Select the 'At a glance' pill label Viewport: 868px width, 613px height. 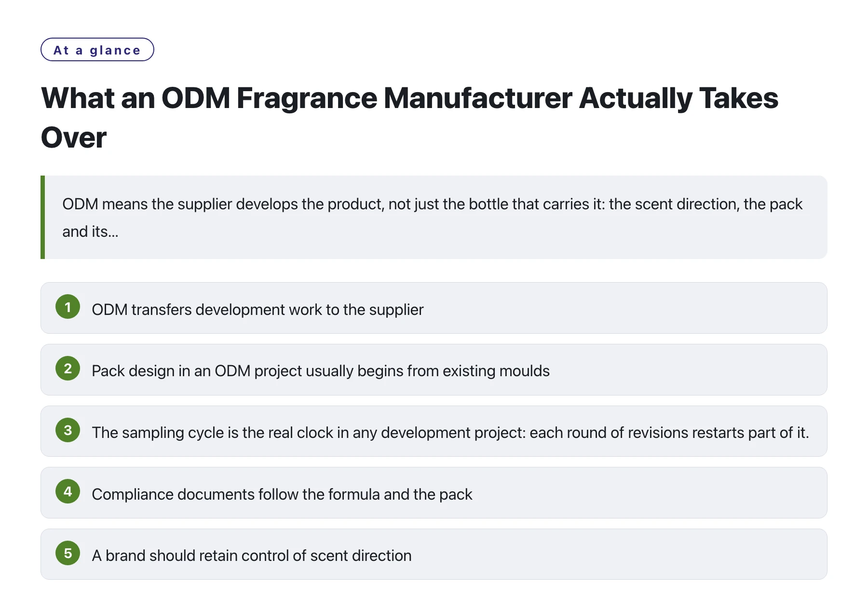97,50
